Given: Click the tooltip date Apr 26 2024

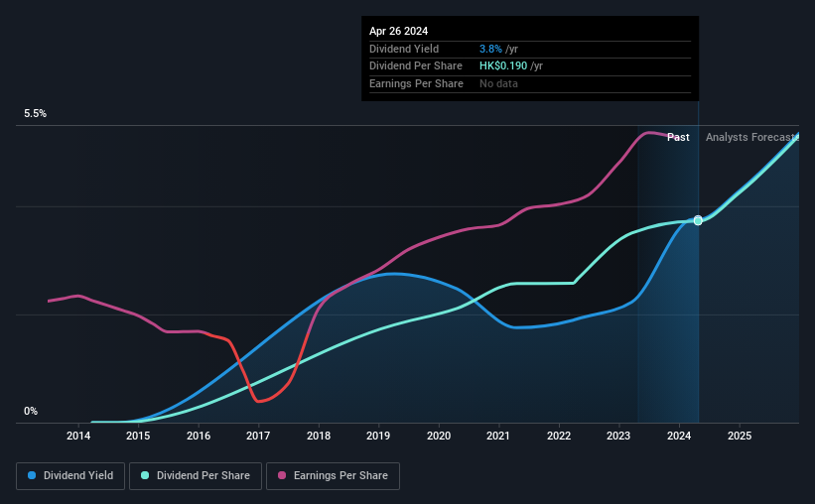Looking at the screenshot, I should click(399, 31).
